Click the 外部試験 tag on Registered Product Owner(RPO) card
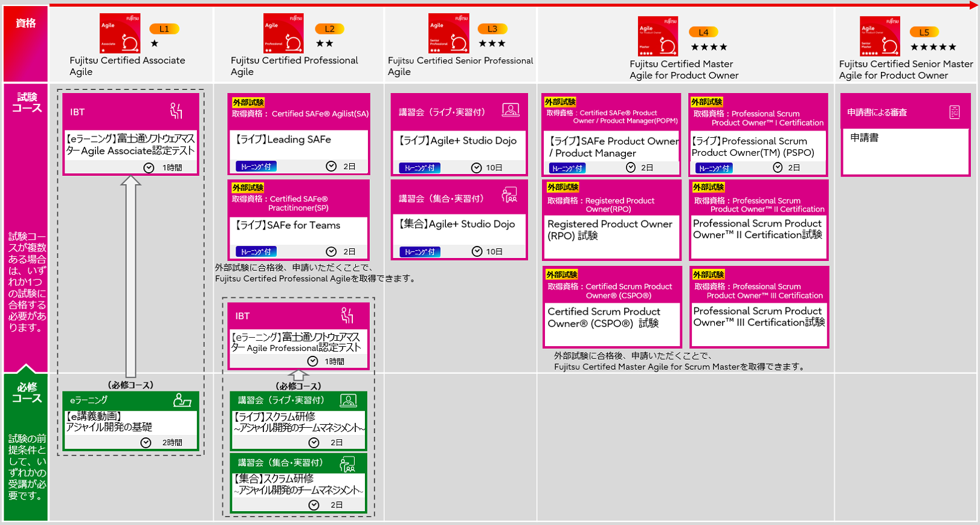Viewport: 980px width, 525px height. [563, 187]
